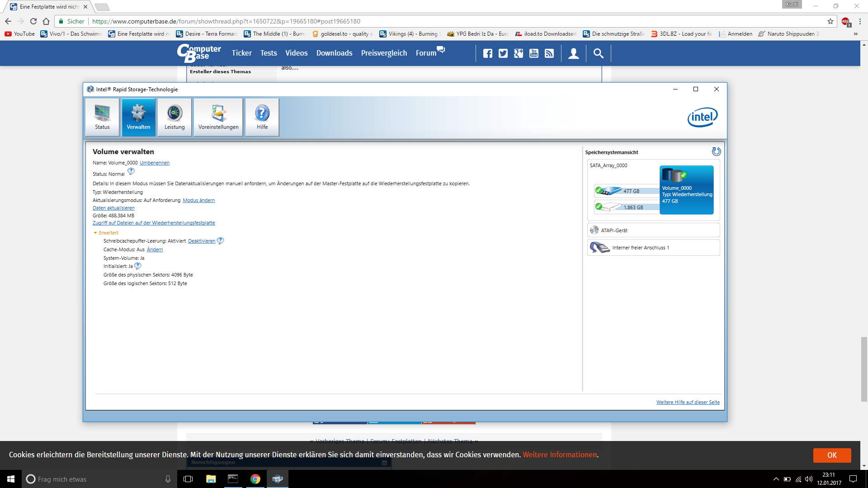Click help icon next to Status Normal

pyautogui.click(x=131, y=171)
